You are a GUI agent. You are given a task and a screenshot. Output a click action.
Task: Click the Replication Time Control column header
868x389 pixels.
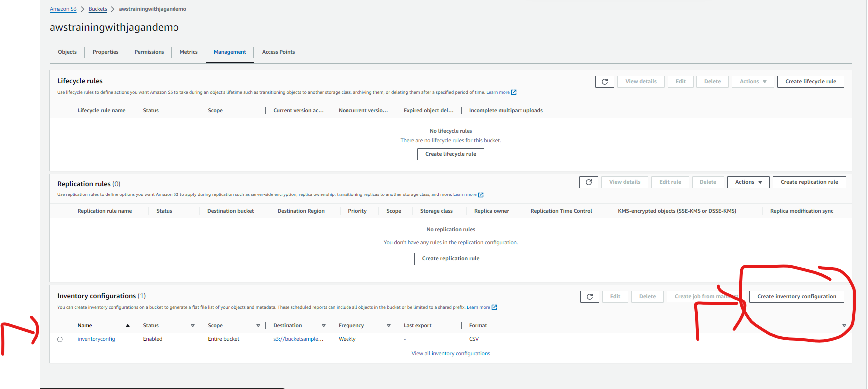561,211
